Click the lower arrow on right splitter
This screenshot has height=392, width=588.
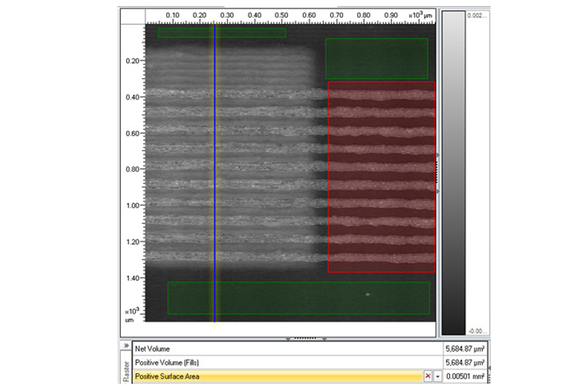pyautogui.click(x=438, y=191)
